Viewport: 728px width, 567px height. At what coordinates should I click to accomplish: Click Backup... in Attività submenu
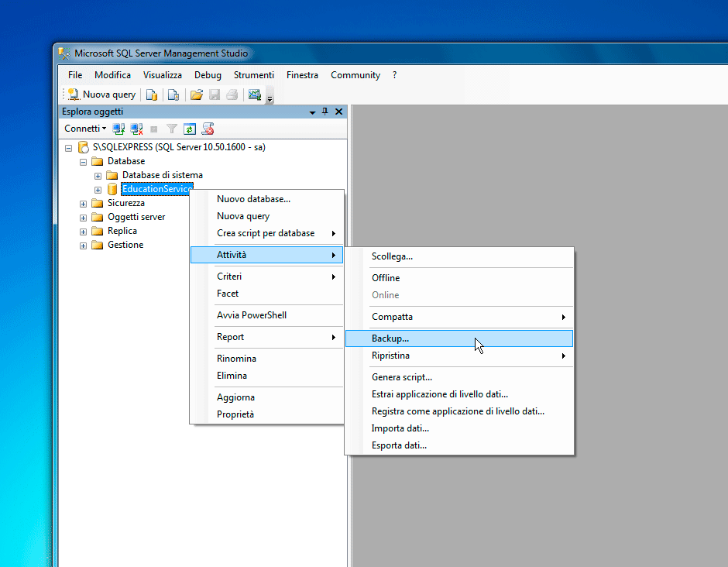(459, 338)
